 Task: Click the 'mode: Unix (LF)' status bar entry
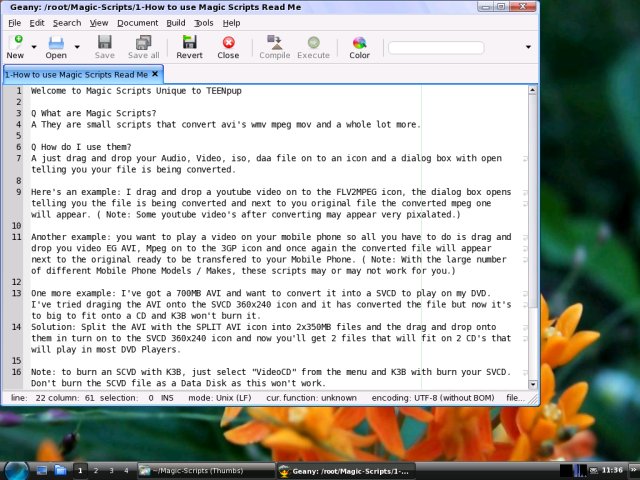220,398
